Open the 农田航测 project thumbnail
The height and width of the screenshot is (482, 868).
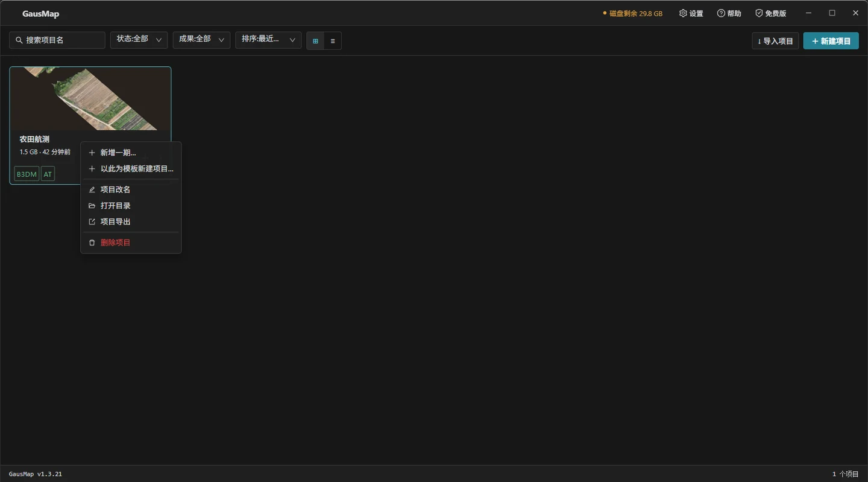[90, 98]
